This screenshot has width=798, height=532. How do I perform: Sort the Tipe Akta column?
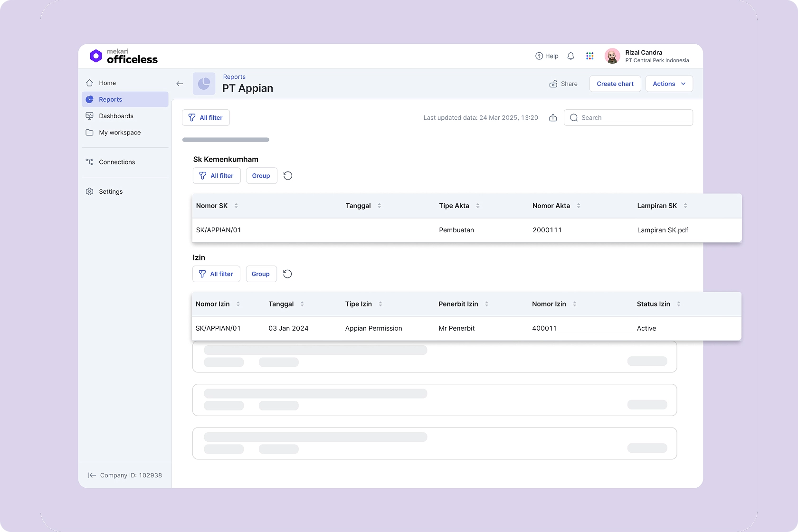click(478, 206)
